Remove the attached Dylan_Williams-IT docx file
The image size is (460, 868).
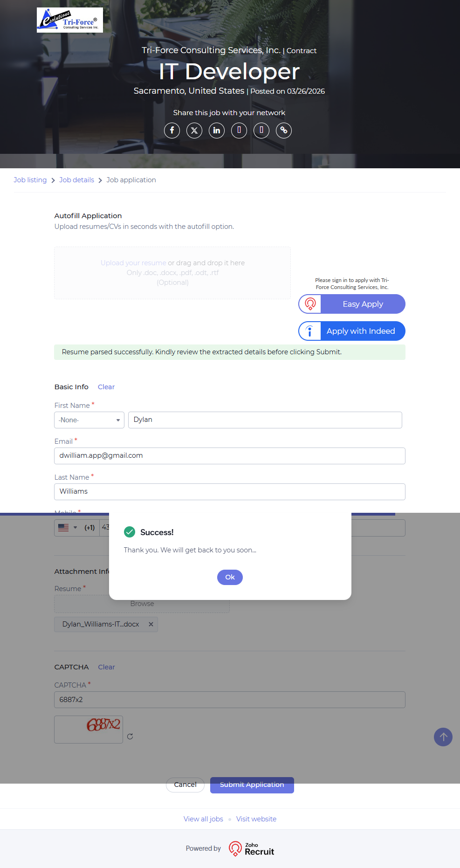click(x=151, y=624)
